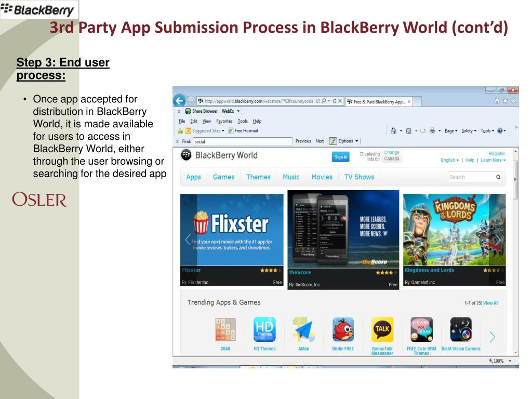The width and height of the screenshot is (532, 399).
Task: Open the browser Home icon
Action: pos(497,100)
